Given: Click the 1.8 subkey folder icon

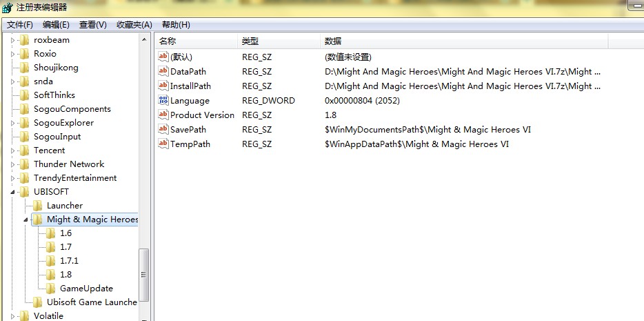Looking at the screenshot, I should [x=51, y=275].
